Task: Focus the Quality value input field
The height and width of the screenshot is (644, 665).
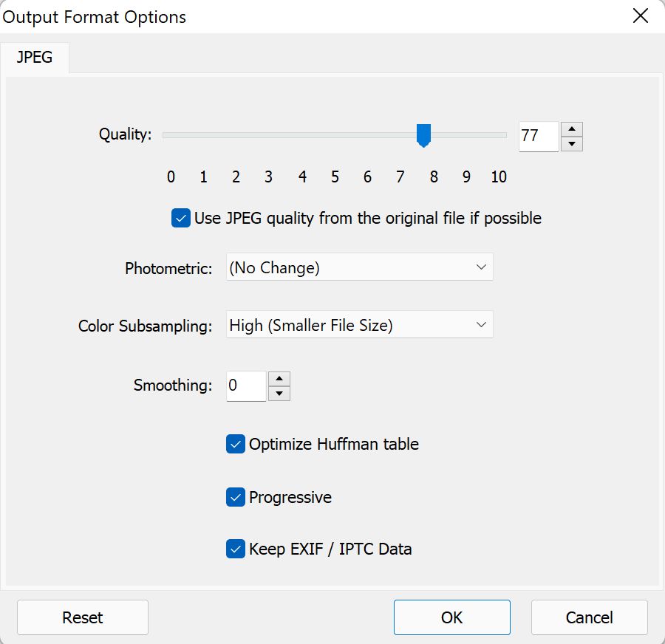Action: click(x=539, y=137)
